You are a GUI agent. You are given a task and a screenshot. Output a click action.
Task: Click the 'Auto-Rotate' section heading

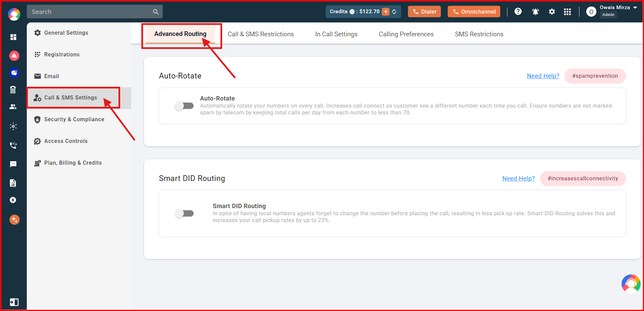click(x=180, y=76)
